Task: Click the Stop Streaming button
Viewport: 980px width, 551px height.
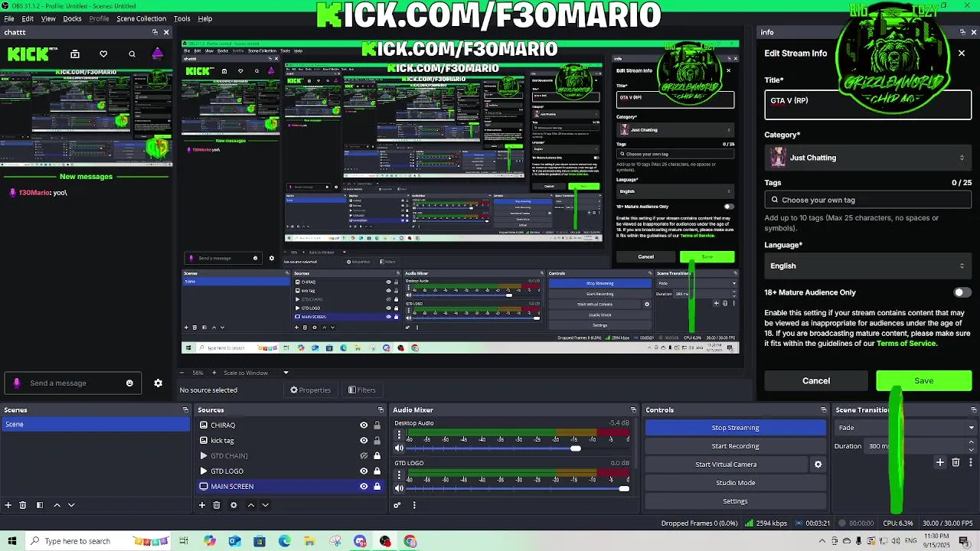Action: click(736, 428)
